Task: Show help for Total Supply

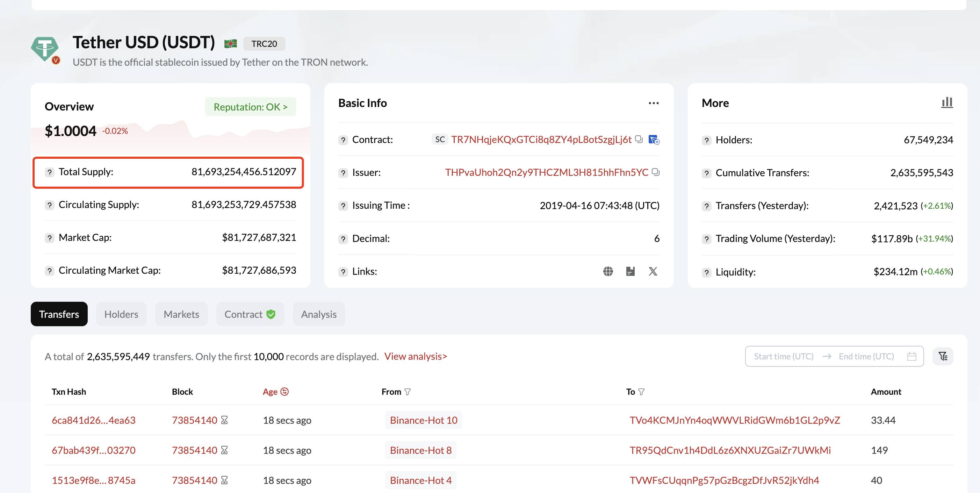Action: (50, 172)
